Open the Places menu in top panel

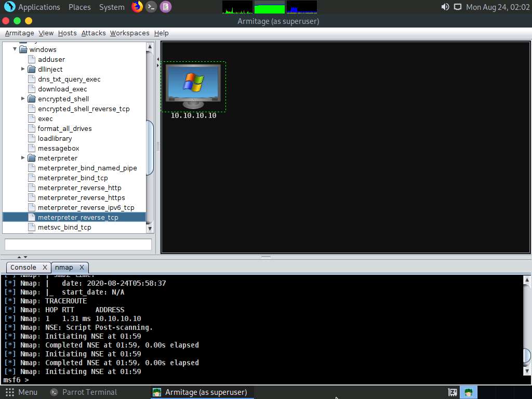79,7
